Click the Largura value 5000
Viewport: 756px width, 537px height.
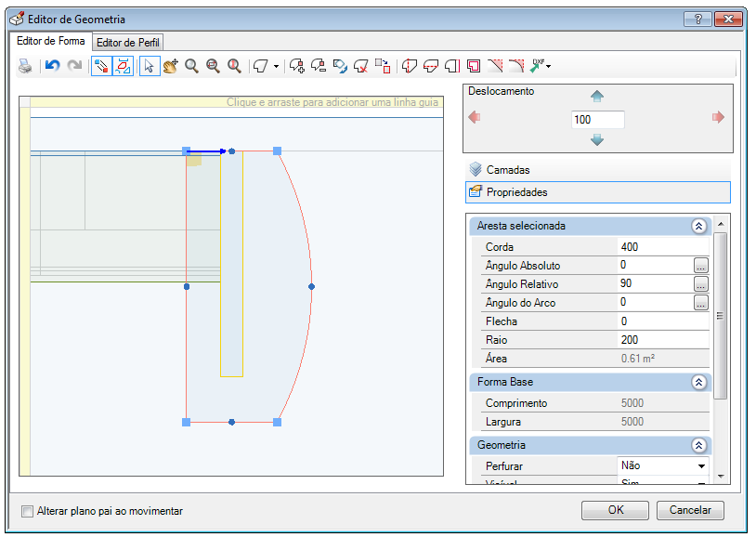pos(663,422)
